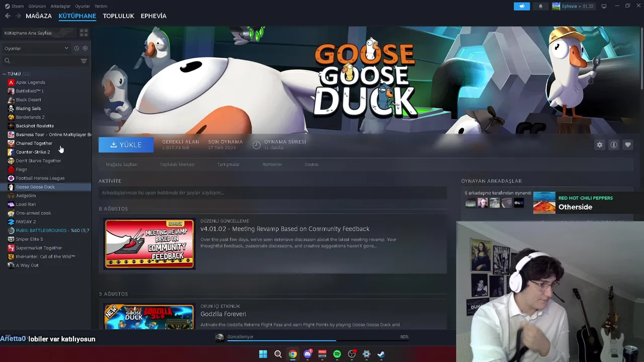The width and height of the screenshot is (644, 362).
Task: Open the notifications bell
Action: point(541,6)
